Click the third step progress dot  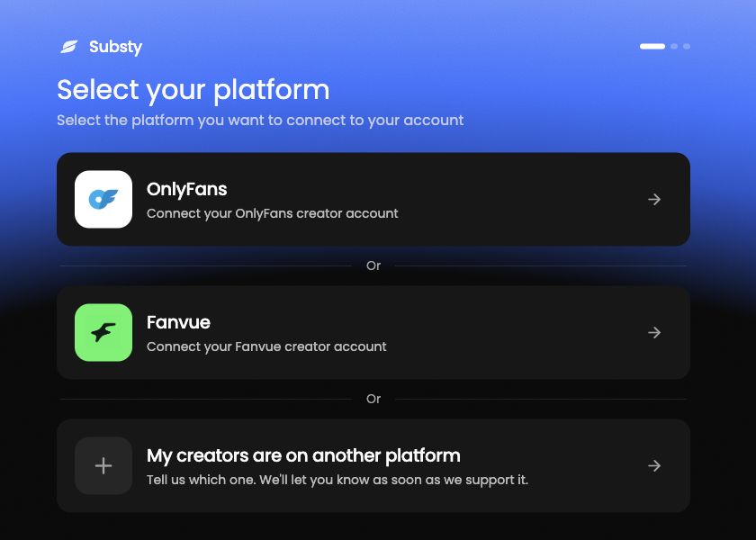click(x=687, y=46)
